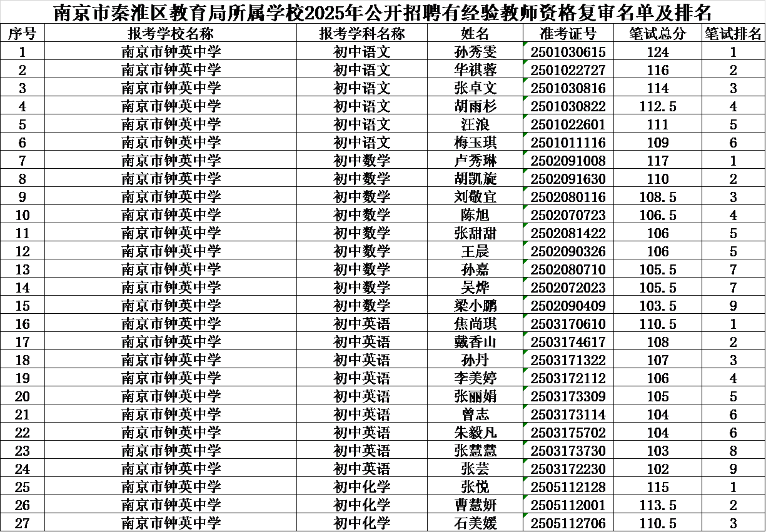
Task: Select name cell 张慧慧
Action: pos(475,451)
